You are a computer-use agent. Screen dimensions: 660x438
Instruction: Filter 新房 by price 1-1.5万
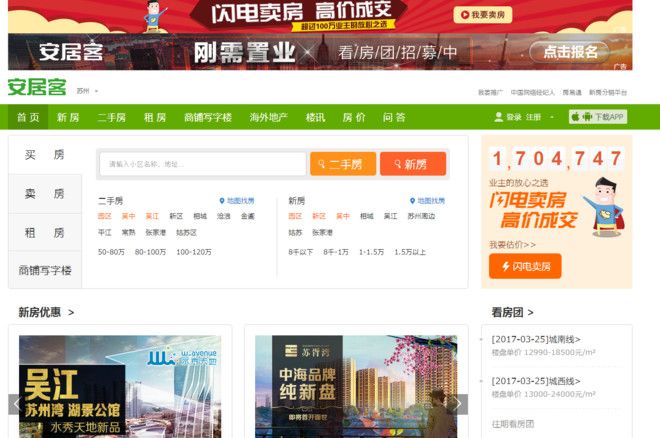[x=371, y=252]
